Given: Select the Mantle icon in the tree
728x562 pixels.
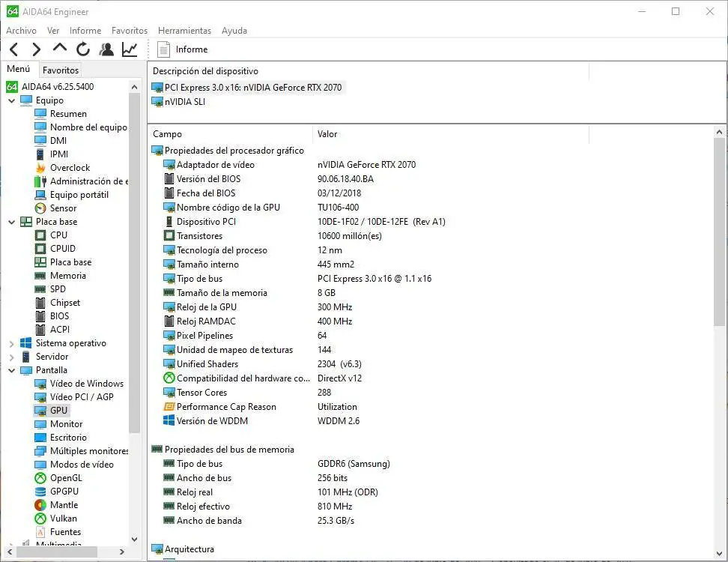Looking at the screenshot, I should pos(40,505).
